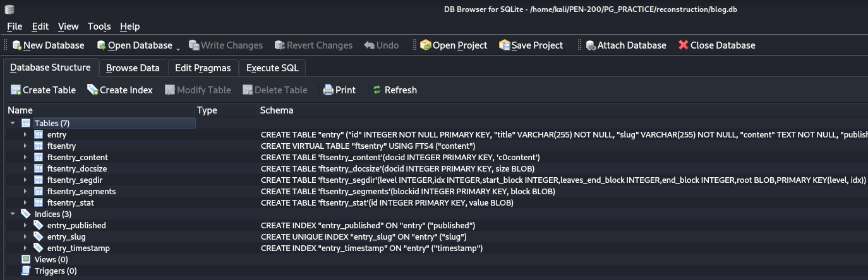Image resolution: width=868 pixels, height=280 pixels.
Task: Click the Open Database icon
Action: click(x=101, y=45)
